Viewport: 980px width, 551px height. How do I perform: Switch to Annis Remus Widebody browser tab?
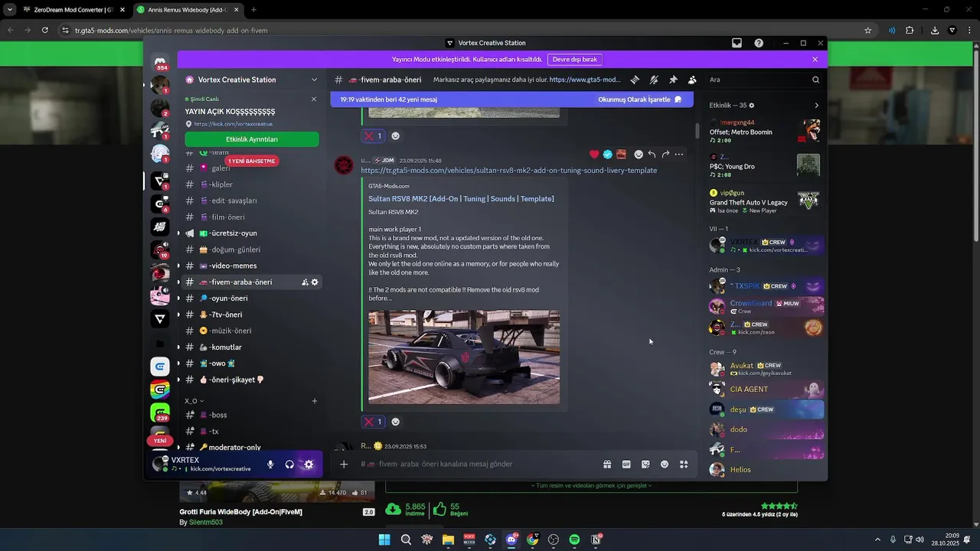188,10
